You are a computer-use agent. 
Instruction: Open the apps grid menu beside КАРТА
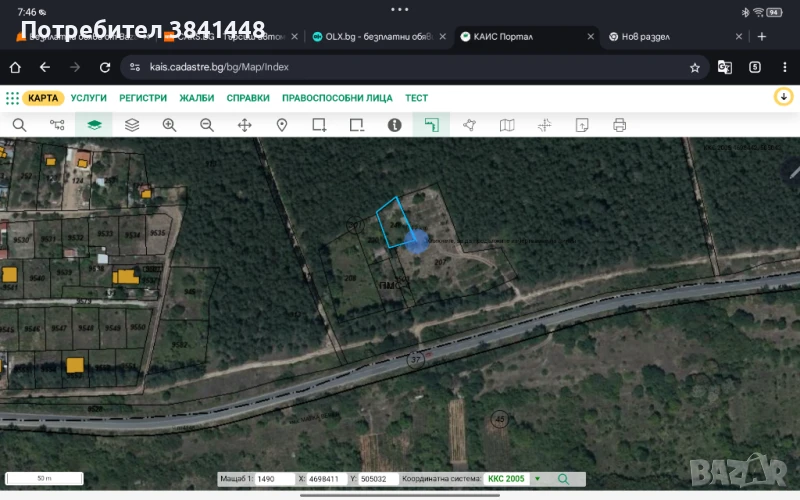(x=12, y=98)
